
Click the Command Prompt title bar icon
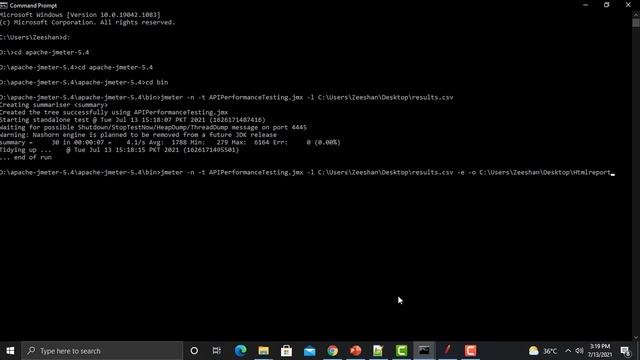point(4,5)
